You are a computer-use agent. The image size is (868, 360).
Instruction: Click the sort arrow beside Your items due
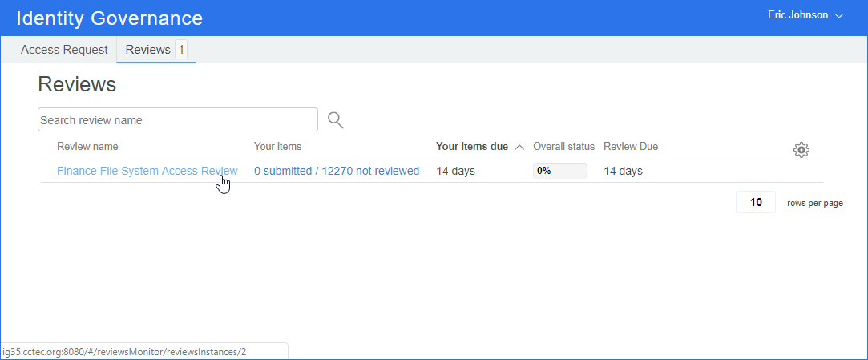519,147
